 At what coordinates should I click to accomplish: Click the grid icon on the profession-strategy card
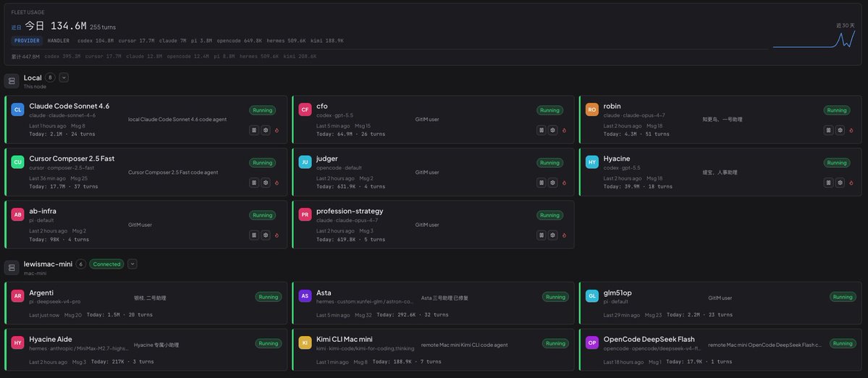tap(542, 235)
